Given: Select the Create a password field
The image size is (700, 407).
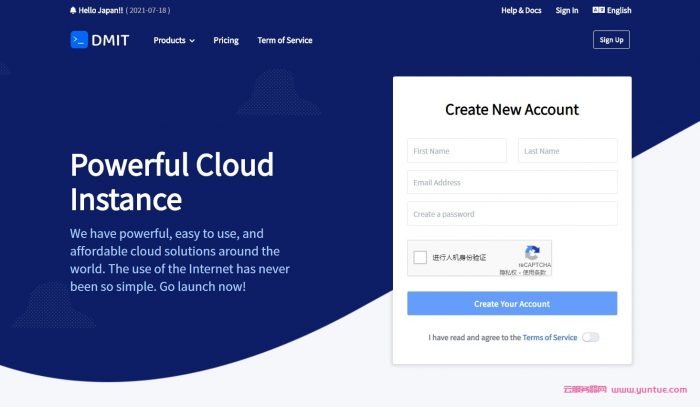Looking at the screenshot, I should coord(512,214).
